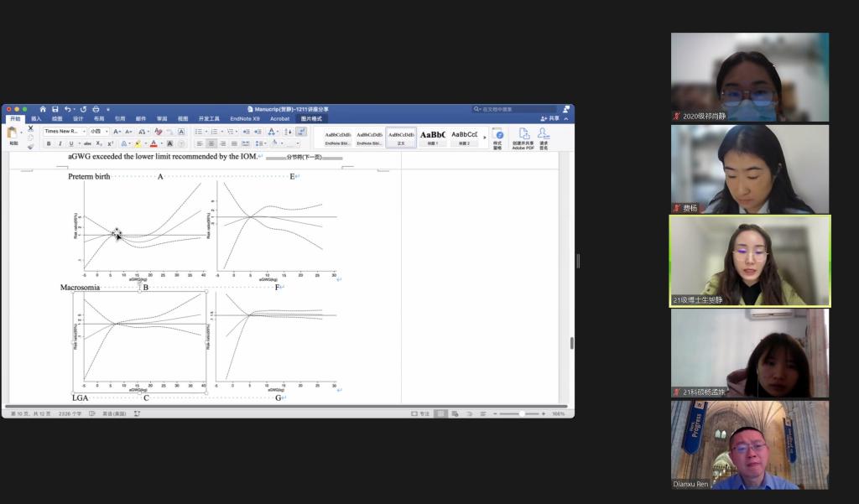Click Create and Share Adobe PDF icon
Viewport: 859px width, 504px height.
click(523, 134)
